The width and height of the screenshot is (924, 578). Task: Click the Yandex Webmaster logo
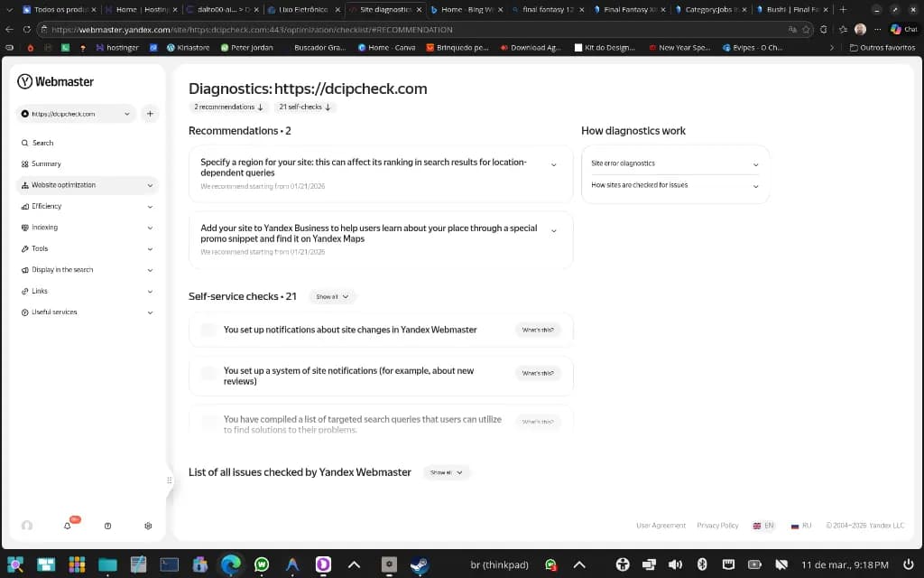click(x=56, y=81)
